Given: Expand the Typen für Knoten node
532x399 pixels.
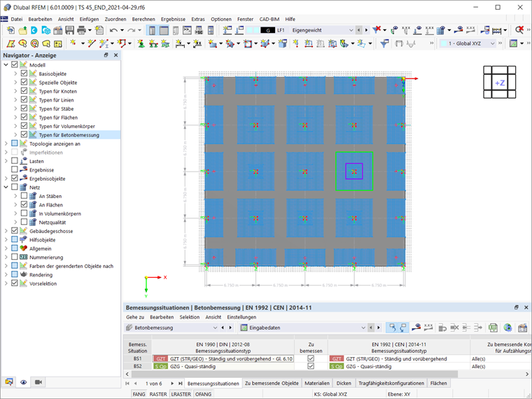Looking at the screenshot, I should [15, 91].
